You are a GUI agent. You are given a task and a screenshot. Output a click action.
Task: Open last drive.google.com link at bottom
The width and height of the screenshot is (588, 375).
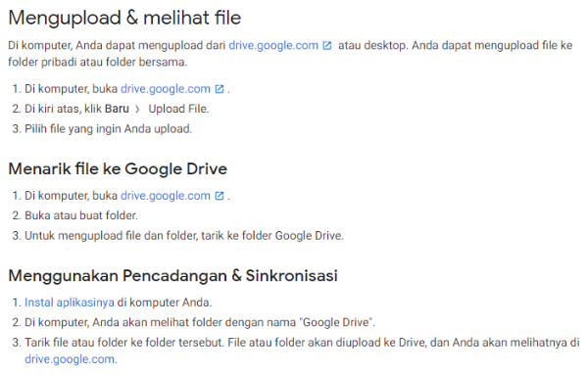coord(70,359)
